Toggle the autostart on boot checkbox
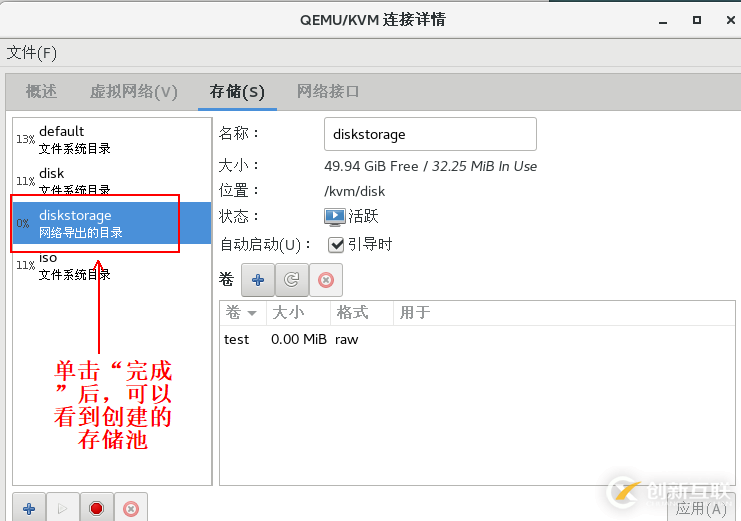The image size is (741, 521). (336, 244)
